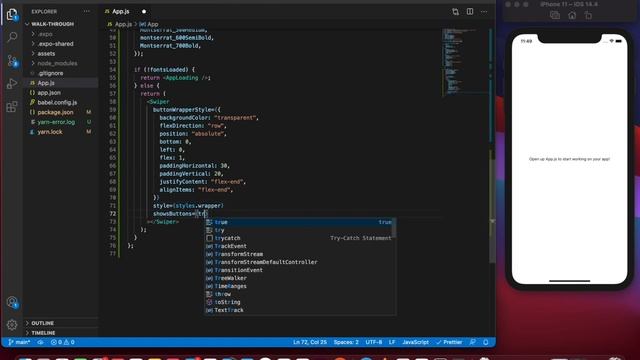Click Ln 72, Col 25 in status bar
Screen dimensions: 640x360
coord(310,342)
